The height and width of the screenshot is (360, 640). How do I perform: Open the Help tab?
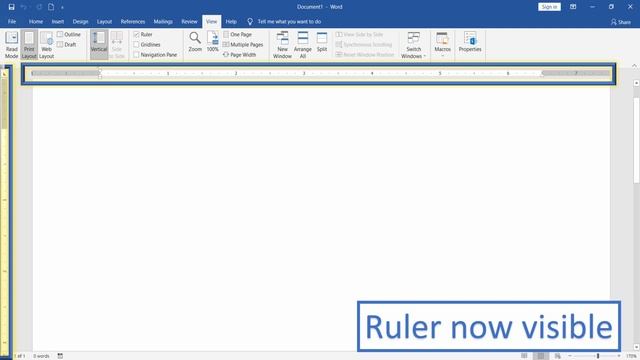pos(231,22)
